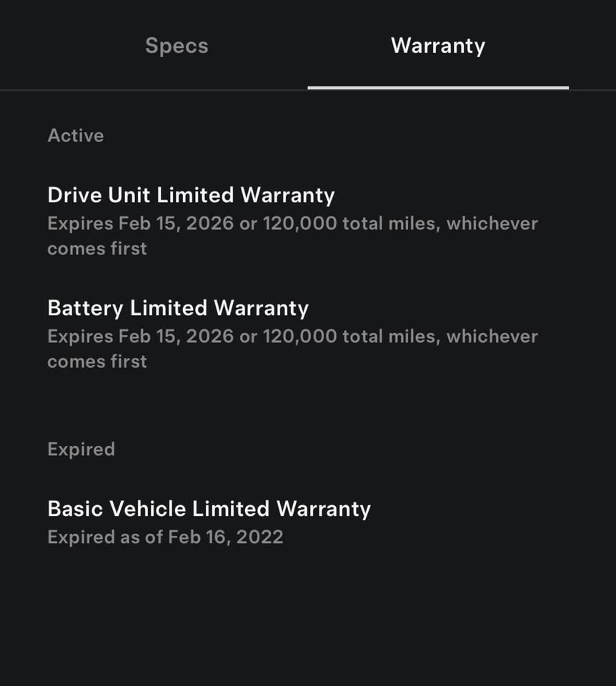Image resolution: width=616 pixels, height=686 pixels.
Task: Switch to the Specs tab
Action: [176, 45]
